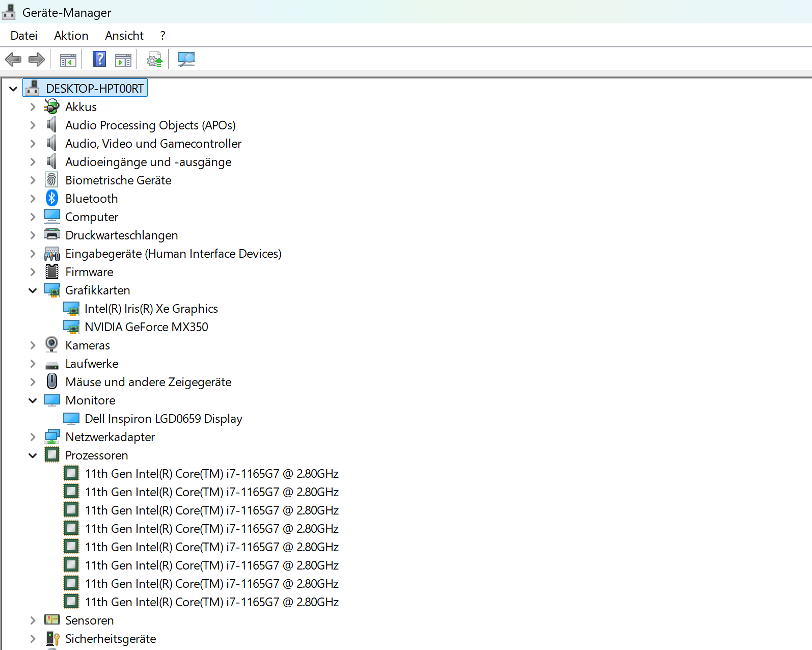Collapse the DESKTOP-HPT00RT root node arrow
812x650 pixels.
[13, 89]
